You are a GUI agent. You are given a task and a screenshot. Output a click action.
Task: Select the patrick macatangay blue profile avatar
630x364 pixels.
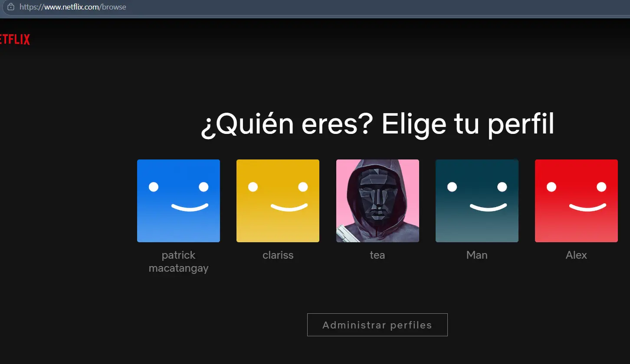coord(178,201)
